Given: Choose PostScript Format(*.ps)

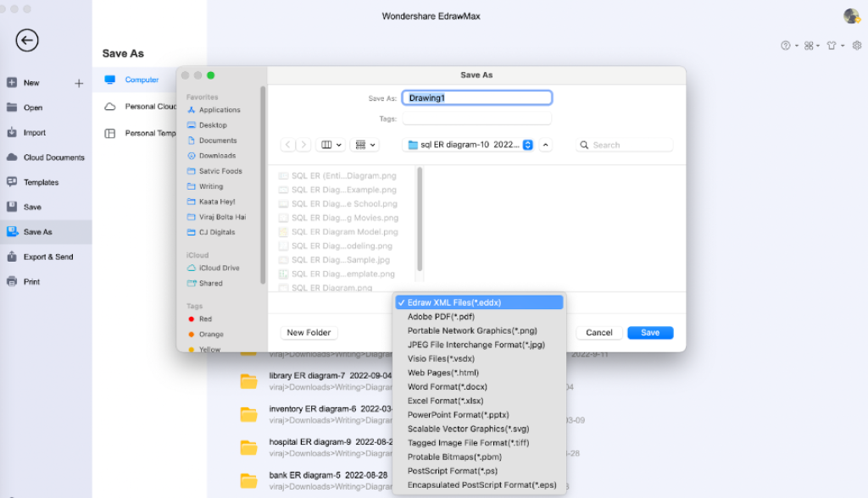Looking at the screenshot, I should [480, 471].
